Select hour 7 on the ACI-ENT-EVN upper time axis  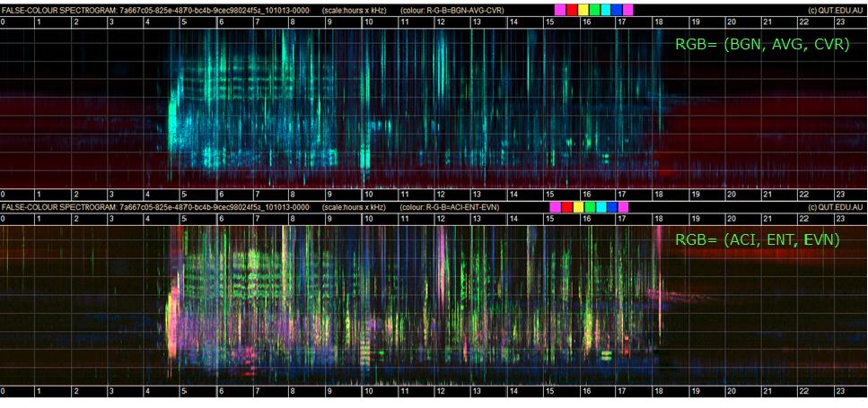coord(258,219)
